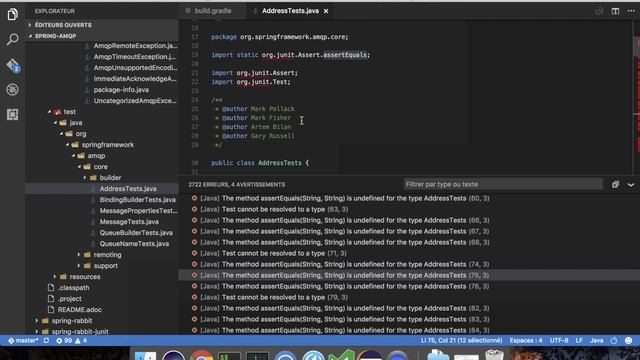Open editor More Actions ellipsis menu

[631, 11]
